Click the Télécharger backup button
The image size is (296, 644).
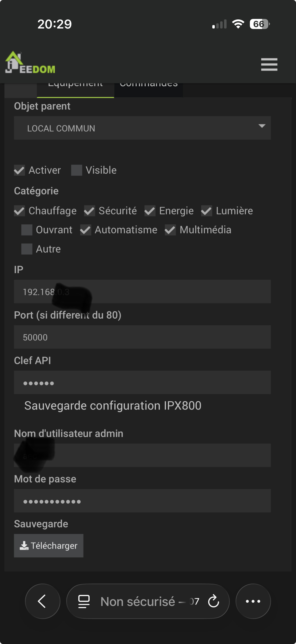49,546
